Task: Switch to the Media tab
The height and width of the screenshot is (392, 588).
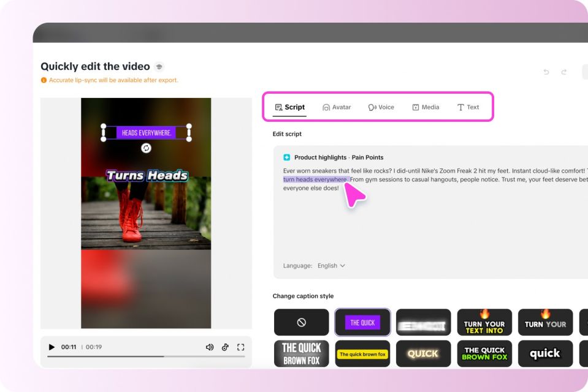Action: pyautogui.click(x=426, y=107)
